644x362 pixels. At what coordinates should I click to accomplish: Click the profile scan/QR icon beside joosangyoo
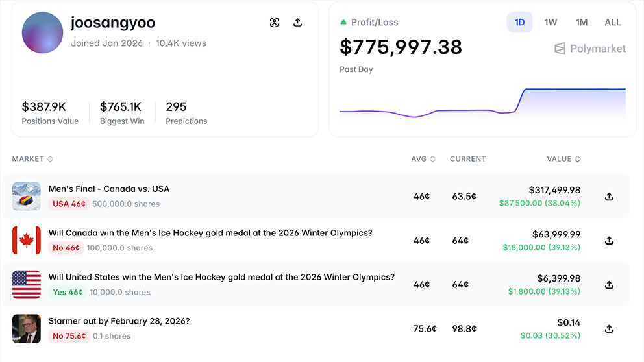275,23
